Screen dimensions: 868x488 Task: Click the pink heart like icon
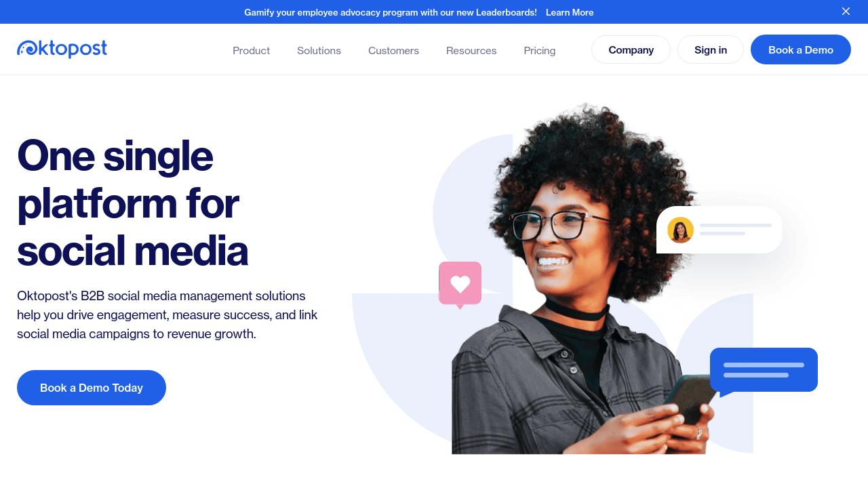pyautogui.click(x=460, y=285)
